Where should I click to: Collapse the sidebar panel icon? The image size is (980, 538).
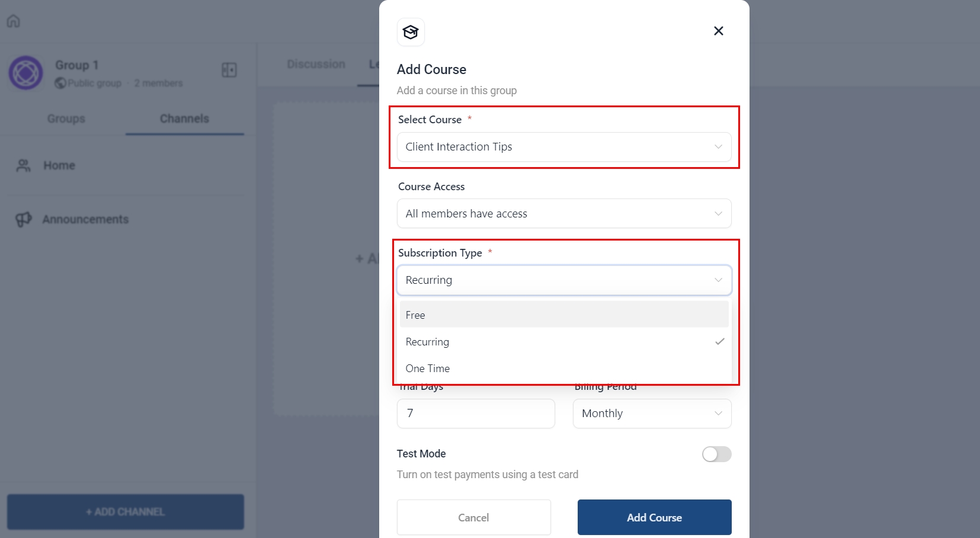(229, 70)
